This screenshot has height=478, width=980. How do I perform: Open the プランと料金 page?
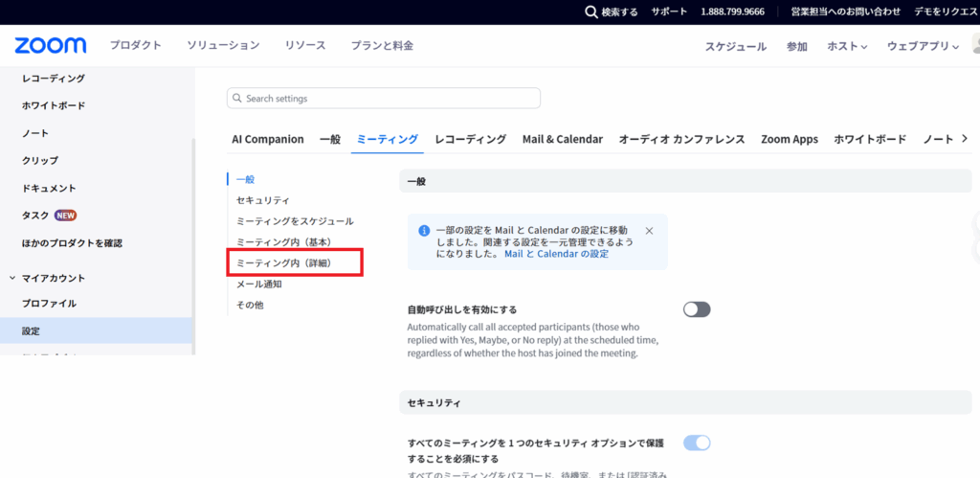point(382,46)
